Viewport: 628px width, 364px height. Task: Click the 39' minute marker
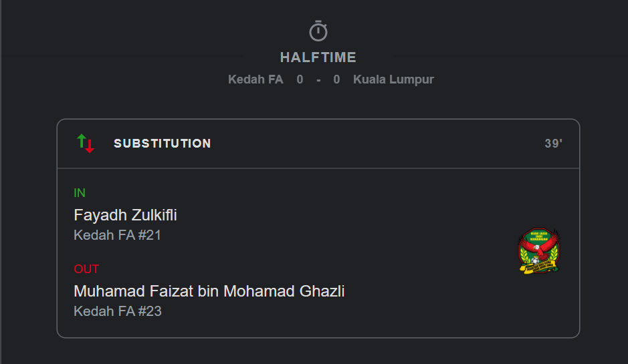(x=553, y=144)
